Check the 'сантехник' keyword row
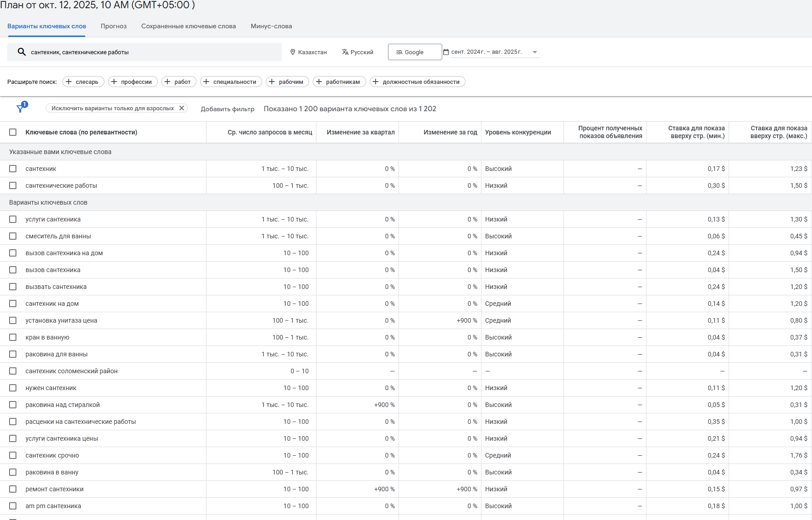The image size is (812, 520). (13, 169)
